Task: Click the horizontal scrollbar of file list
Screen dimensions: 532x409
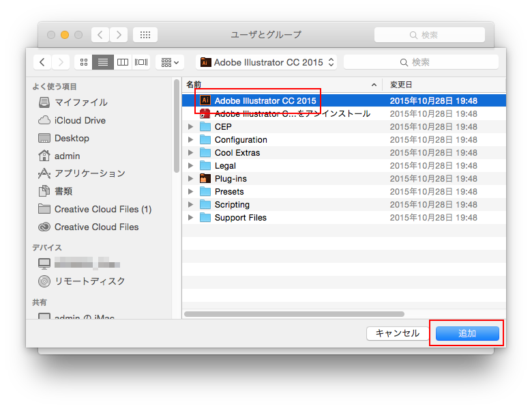Action: pos(294,314)
